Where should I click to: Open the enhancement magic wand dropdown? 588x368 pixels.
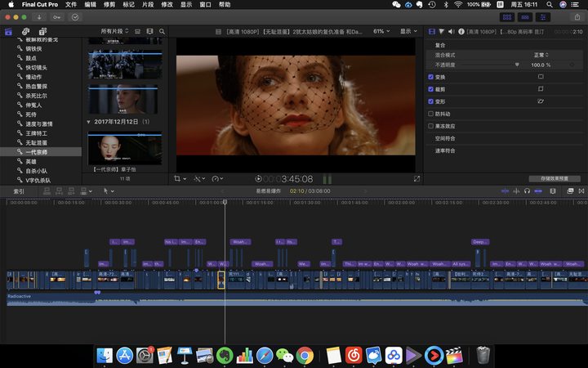(x=199, y=179)
